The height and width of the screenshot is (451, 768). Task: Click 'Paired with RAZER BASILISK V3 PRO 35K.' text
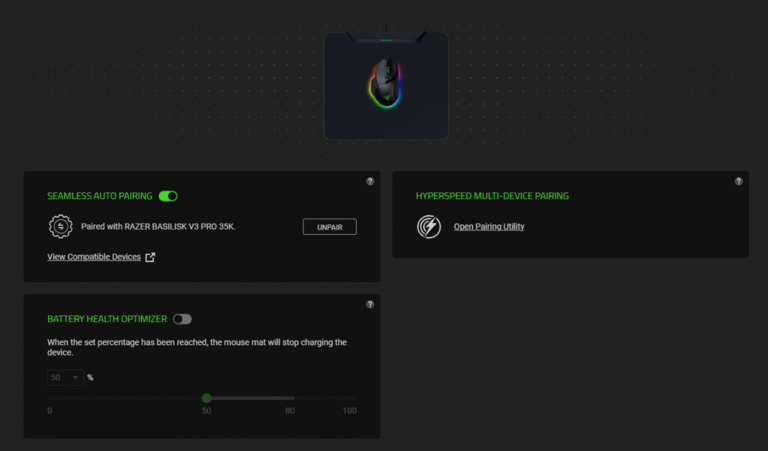coord(158,226)
